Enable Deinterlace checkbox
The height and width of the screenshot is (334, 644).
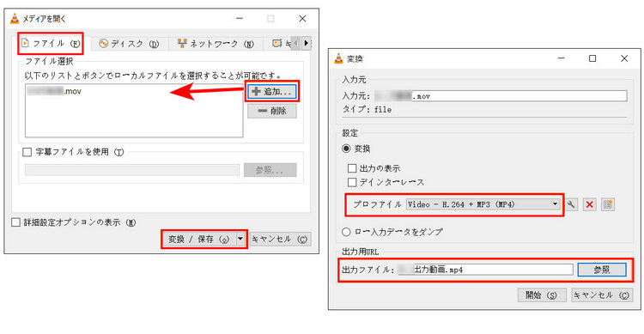pyautogui.click(x=352, y=182)
